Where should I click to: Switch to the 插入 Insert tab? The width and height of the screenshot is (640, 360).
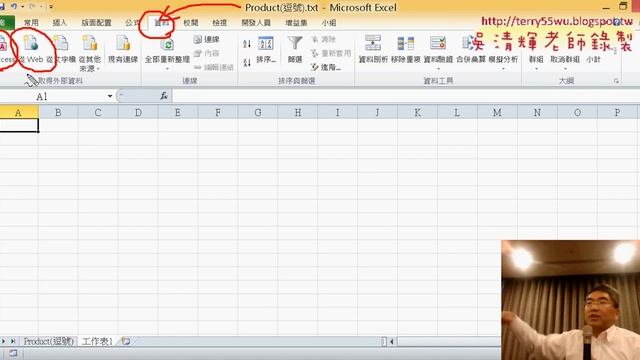(x=60, y=23)
